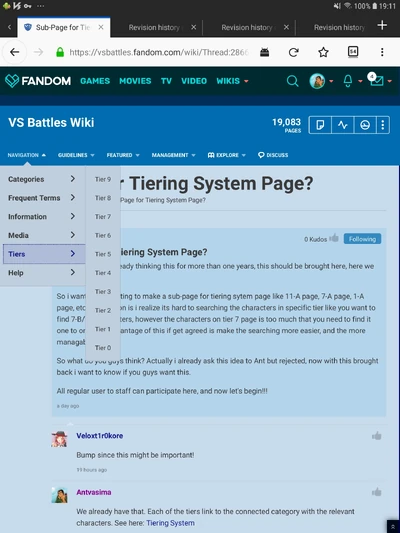Open the Admin dashboard icon

365,125
